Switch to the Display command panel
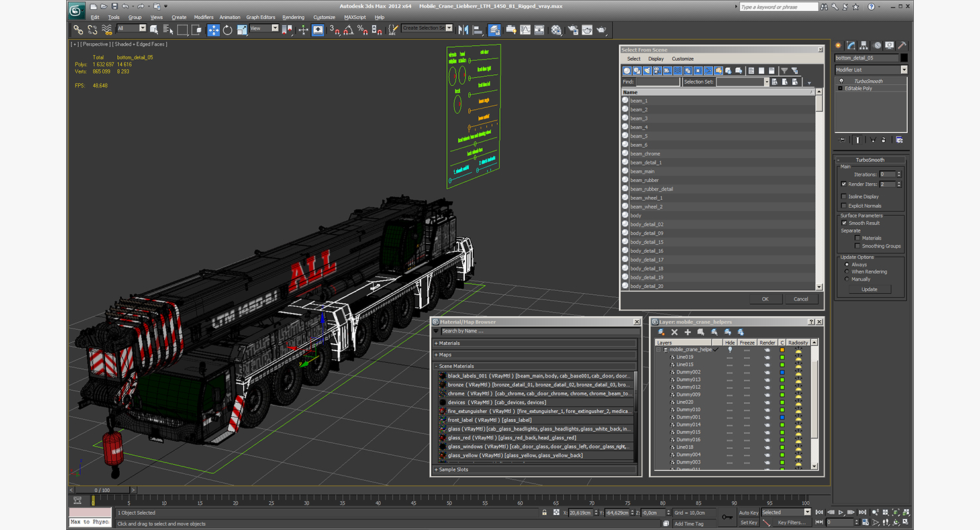This screenshot has width=980, height=530. [x=889, y=46]
